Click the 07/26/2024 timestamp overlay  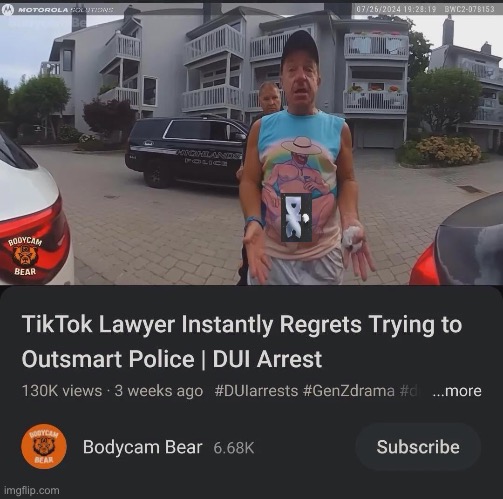[x=396, y=9]
